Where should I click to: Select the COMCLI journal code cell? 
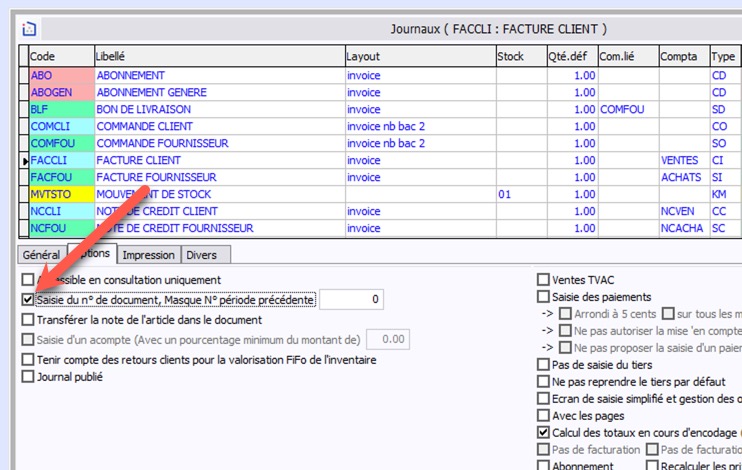point(62,126)
